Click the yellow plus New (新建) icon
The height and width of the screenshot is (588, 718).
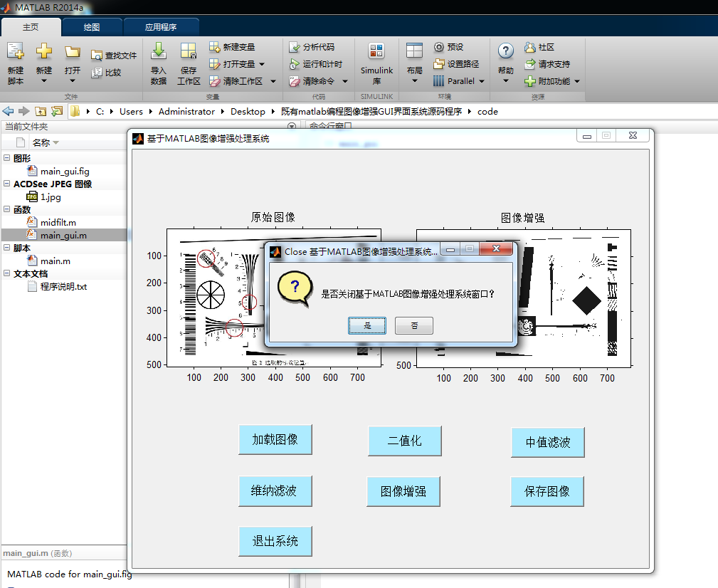44,51
